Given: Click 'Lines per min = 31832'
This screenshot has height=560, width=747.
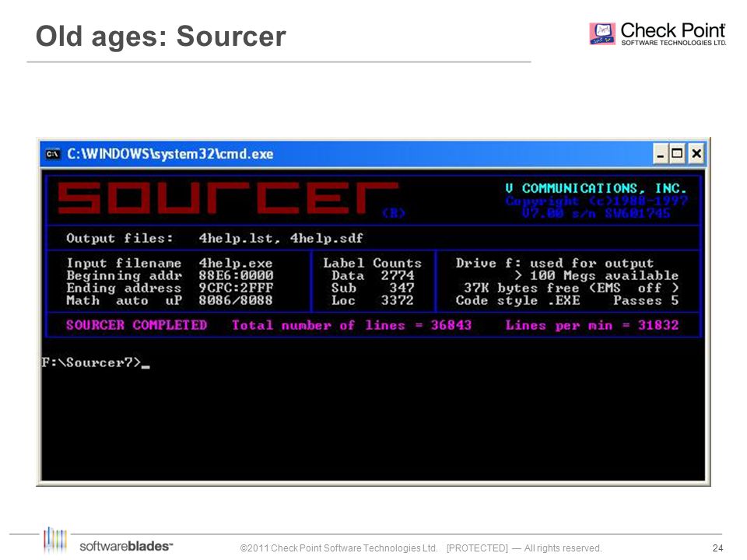Looking at the screenshot, I should [591, 325].
